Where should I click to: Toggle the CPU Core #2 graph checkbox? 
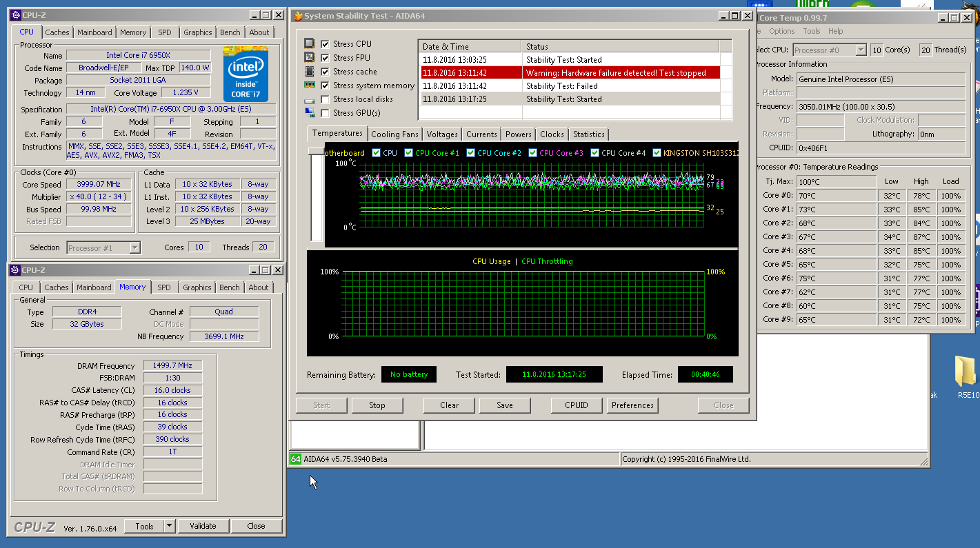(470, 153)
